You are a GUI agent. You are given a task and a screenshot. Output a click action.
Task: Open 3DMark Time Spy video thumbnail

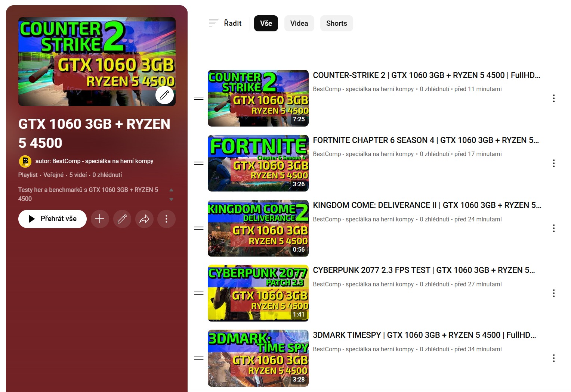258,358
